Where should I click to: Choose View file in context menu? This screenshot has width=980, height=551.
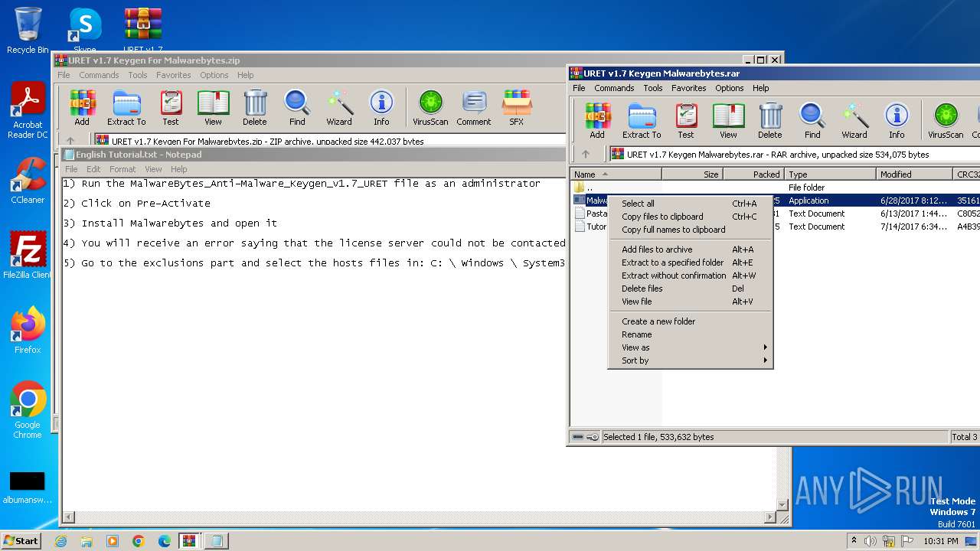click(x=690, y=302)
